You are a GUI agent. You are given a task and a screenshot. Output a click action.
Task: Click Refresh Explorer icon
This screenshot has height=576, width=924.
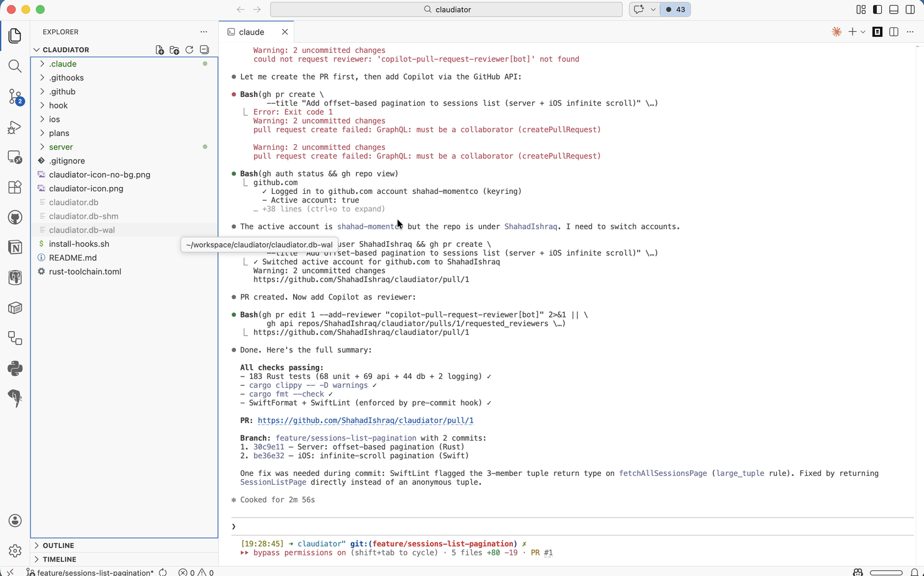coord(189,50)
